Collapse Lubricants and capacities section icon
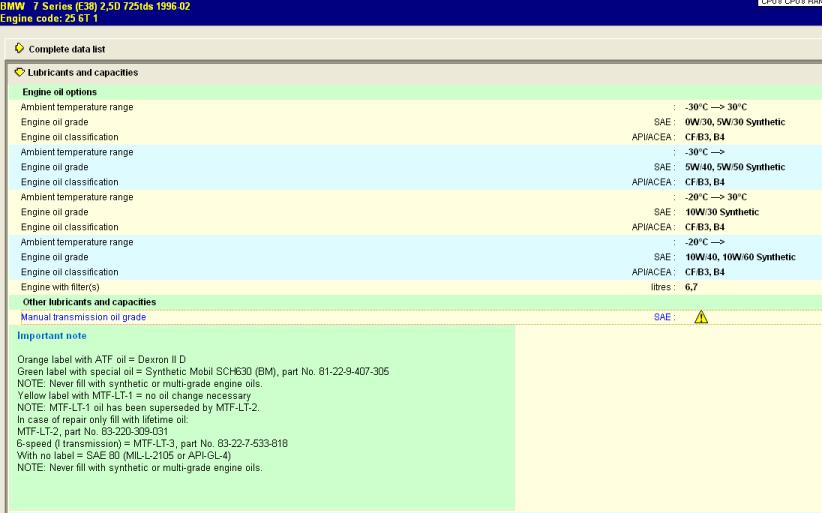Viewport: 822px width, 513px height. click(19, 72)
